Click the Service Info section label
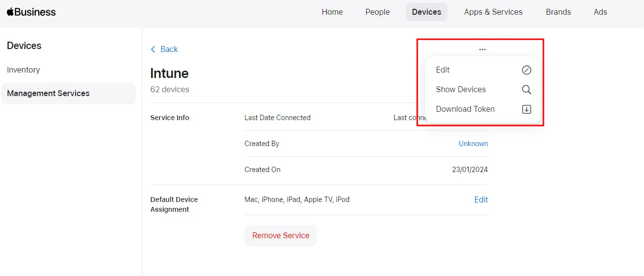This screenshot has height=276, width=644. point(170,118)
